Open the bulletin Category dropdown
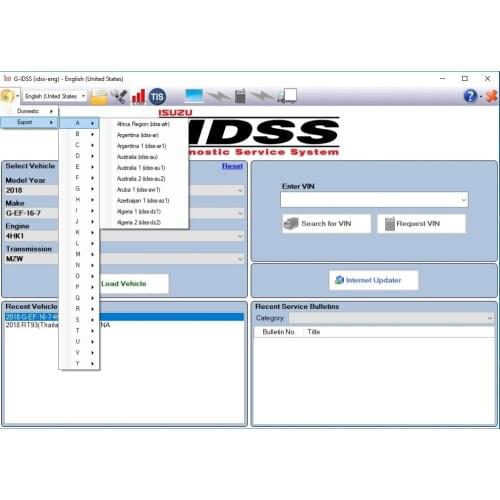 pyautogui.click(x=391, y=318)
